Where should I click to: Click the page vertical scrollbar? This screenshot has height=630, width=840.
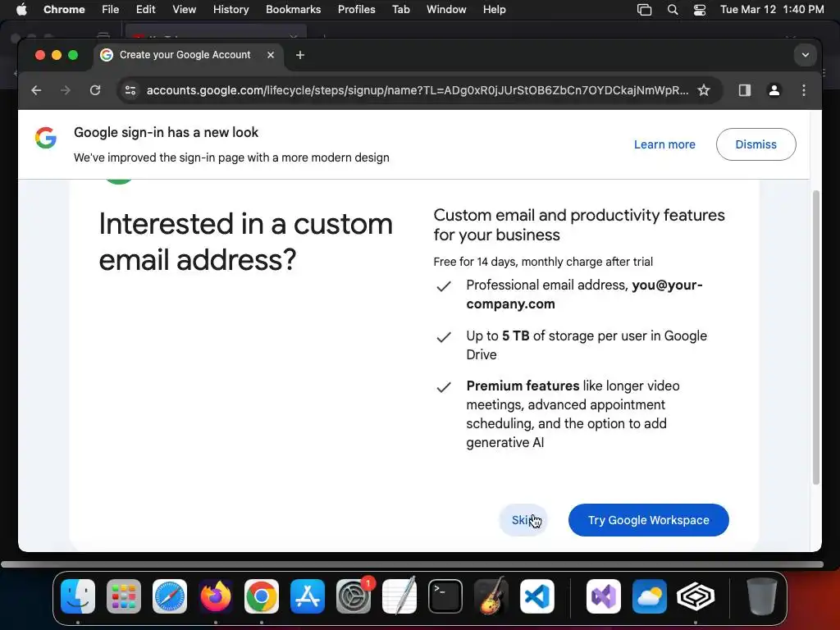[816, 337]
